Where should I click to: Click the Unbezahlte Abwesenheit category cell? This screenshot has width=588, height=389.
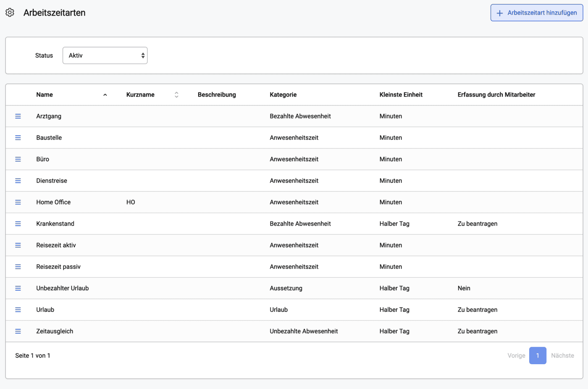[x=304, y=331]
